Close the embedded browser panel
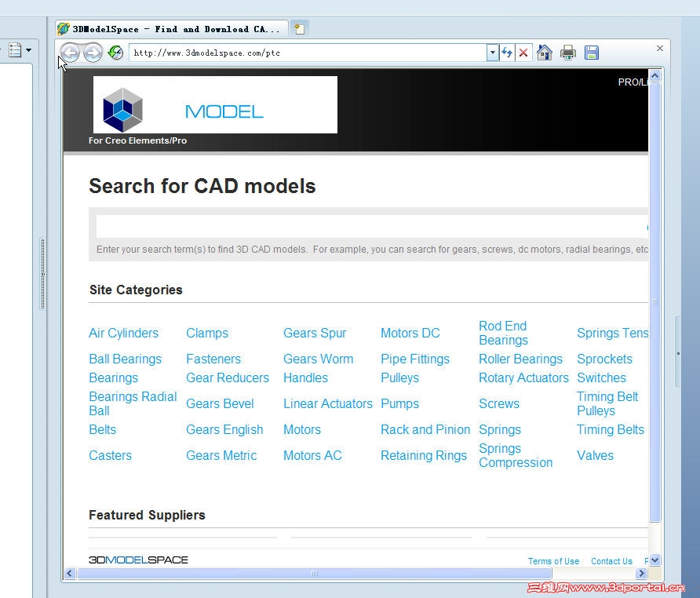 point(660,48)
